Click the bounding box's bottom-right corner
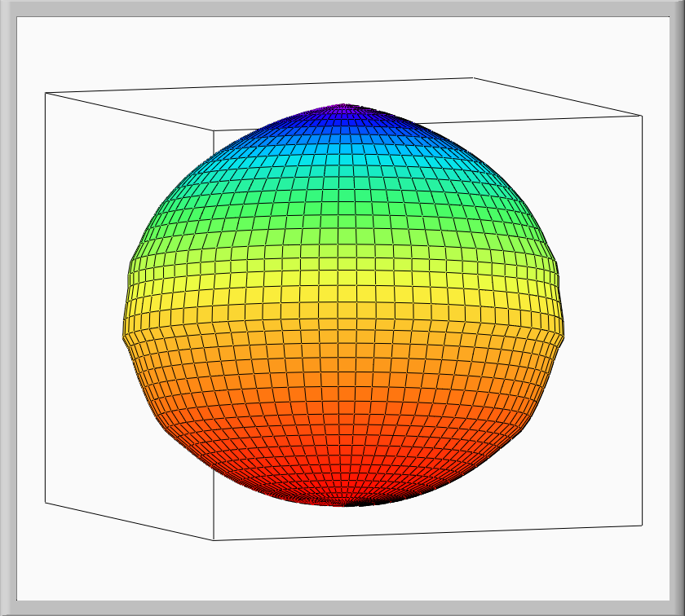Screen dimensions: 685x616 pyautogui.click(x=642, y=525)
